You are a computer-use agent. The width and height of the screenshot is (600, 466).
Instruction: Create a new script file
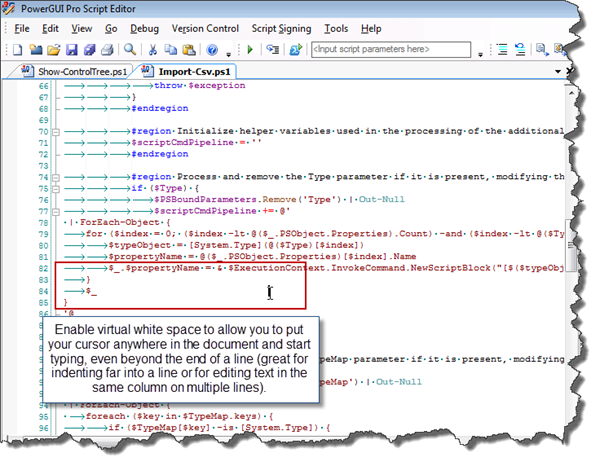[x=18, y=50]
